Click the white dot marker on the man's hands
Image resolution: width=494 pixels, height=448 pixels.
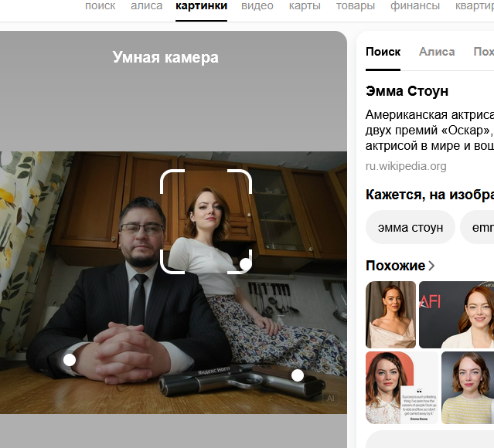pos(70,360)
